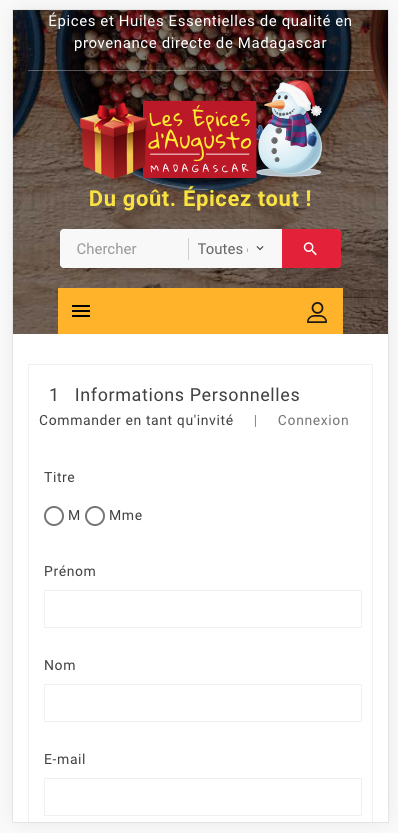398x833 pixels.
Task: Select Commander en tant qu'invité tab
Action: pos(136,420)
